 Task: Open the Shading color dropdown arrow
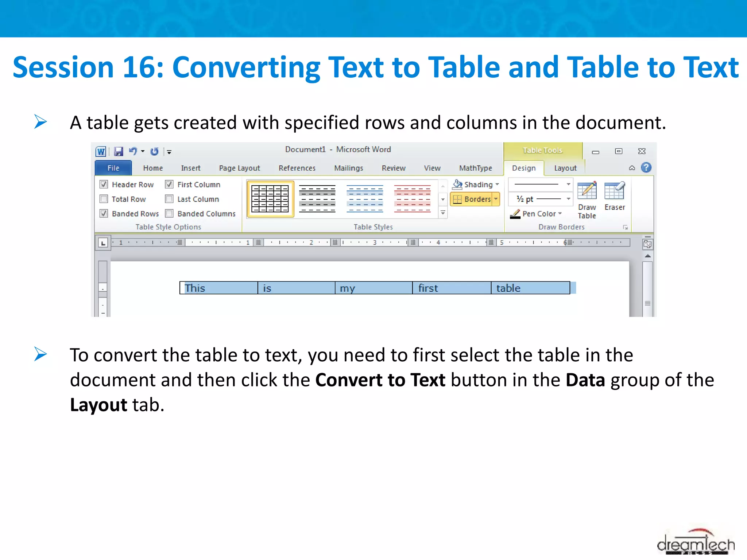coord(497,184)
